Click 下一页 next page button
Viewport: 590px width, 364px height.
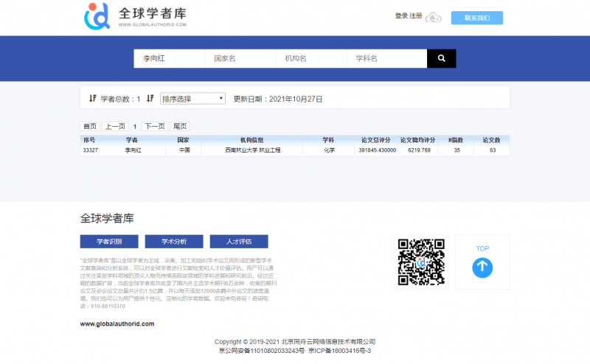154,126
